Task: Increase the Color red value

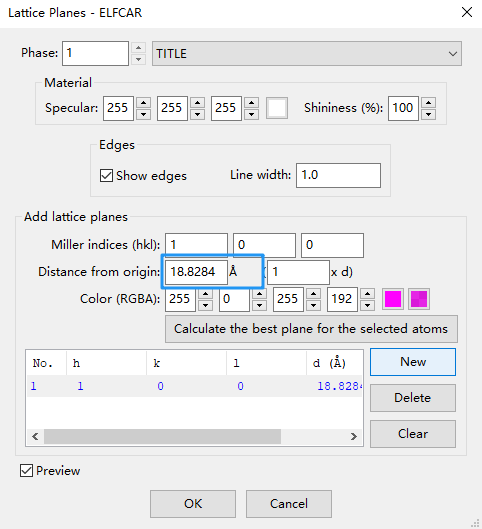Action: pos(205,294)
